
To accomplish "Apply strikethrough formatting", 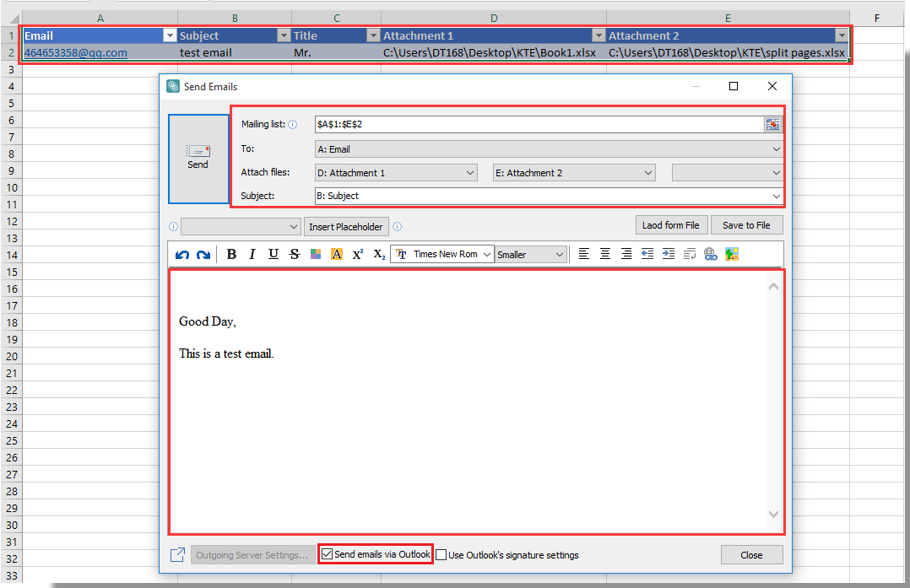I will click(x=294, y=253).
